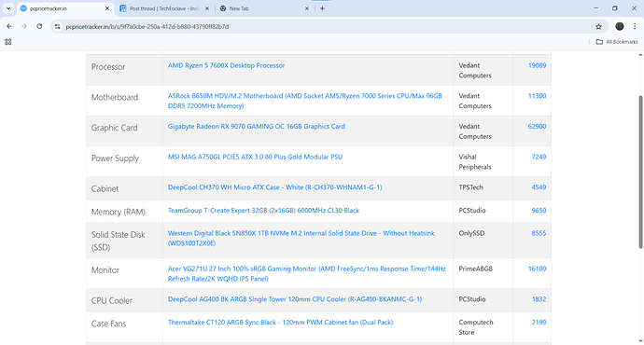The height and width of the screenshot is (345, 644).
Task: Click motherboard price 11300
Action: pos(537,96)
